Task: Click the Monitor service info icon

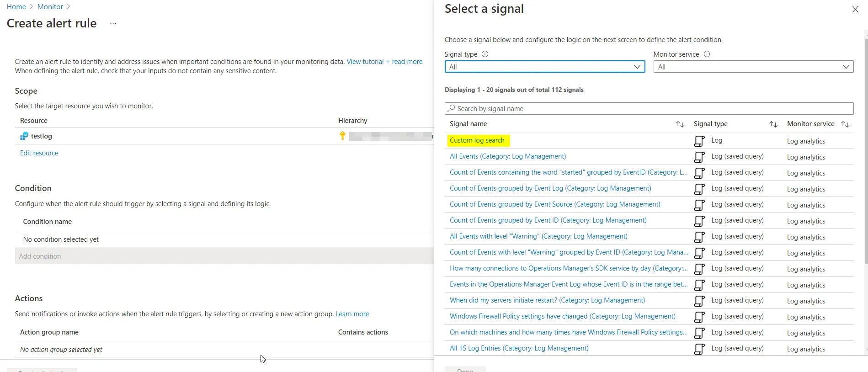Action: coord(707,54)
